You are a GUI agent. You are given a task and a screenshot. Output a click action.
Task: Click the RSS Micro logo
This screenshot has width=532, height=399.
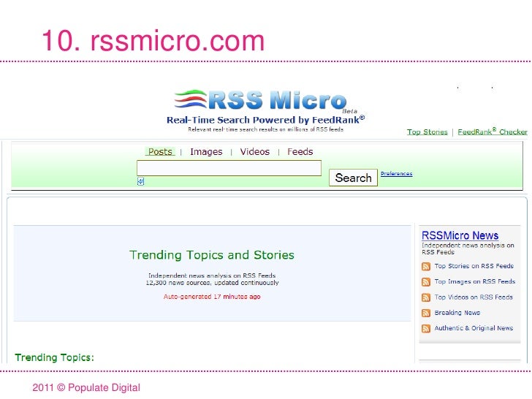(261, 99)
